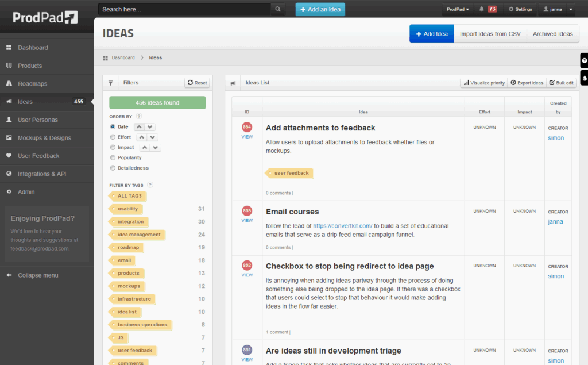Screen dimensions: 588x365
Task: Click user feedback tag on idea 864
Action: (x=289, y=173)
